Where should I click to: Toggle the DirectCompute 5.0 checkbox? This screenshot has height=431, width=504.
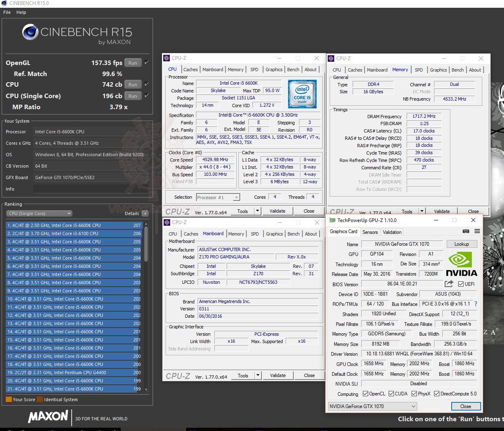pos(437,394)
